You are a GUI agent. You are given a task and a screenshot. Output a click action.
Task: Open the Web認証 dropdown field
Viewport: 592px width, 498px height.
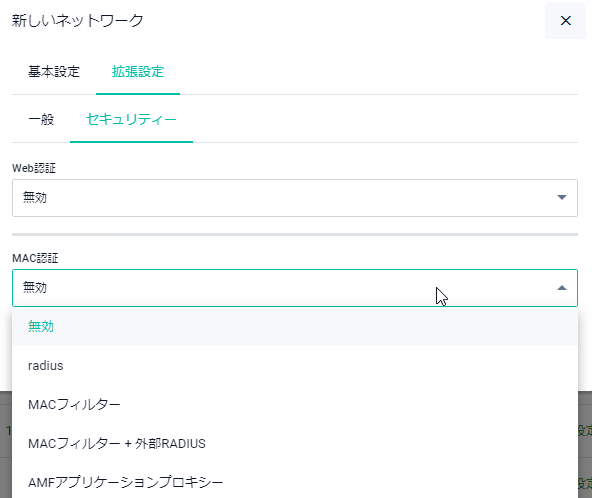click(x=295, y=198)
